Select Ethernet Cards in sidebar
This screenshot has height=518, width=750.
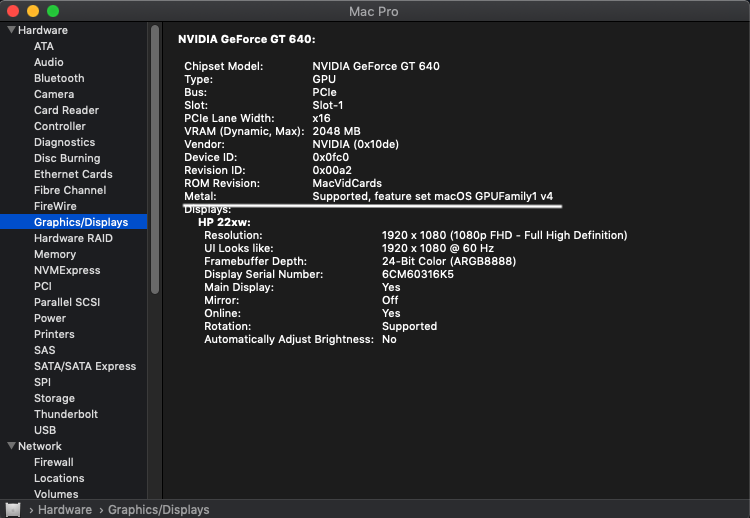(x=73, y=174)
